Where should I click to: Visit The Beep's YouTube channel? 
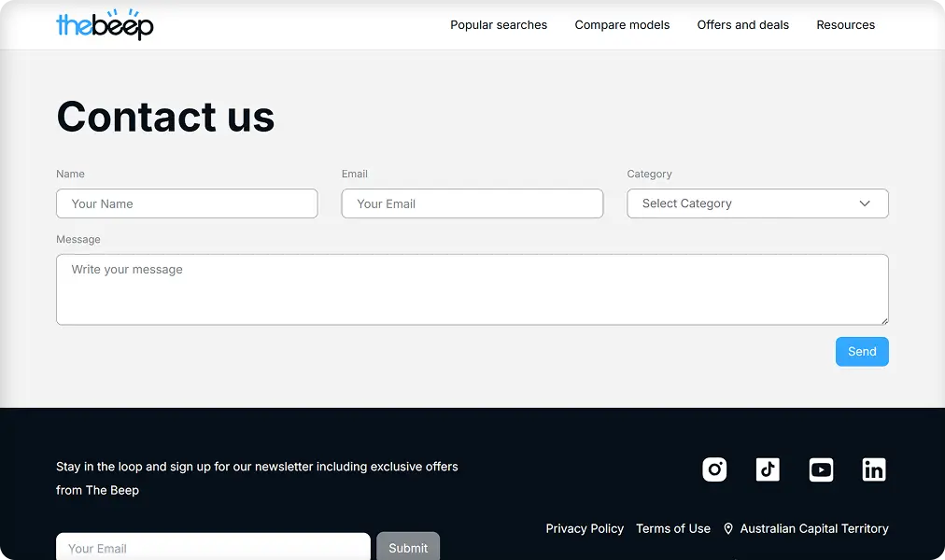pos(821,469)
